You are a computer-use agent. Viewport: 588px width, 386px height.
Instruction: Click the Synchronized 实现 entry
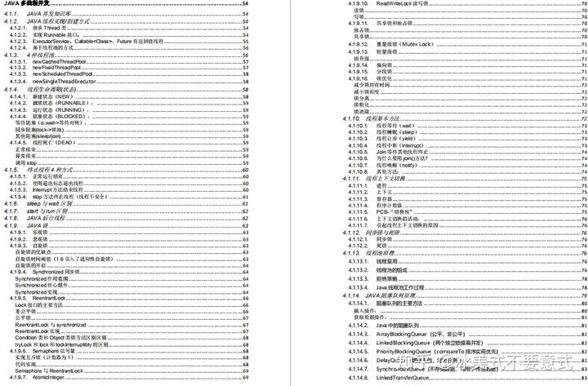coord(132,292)
